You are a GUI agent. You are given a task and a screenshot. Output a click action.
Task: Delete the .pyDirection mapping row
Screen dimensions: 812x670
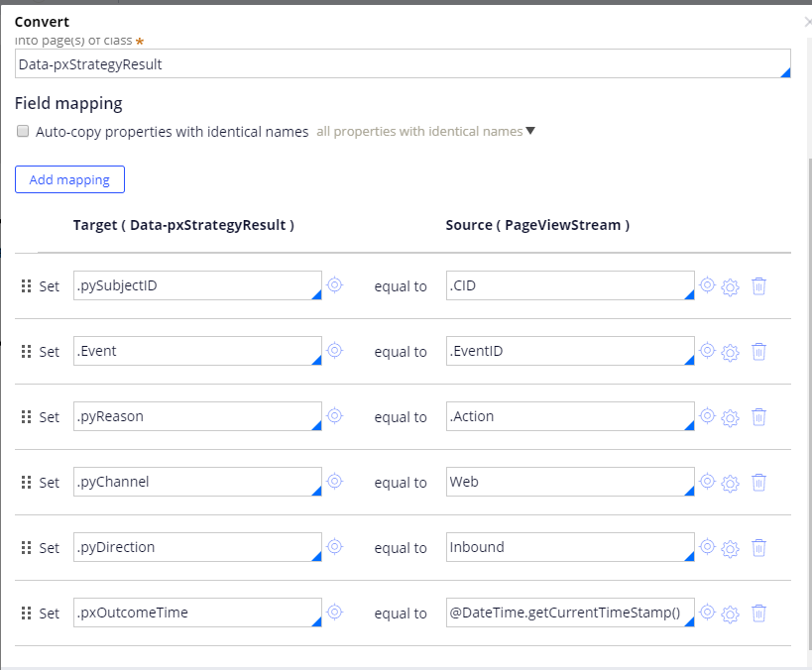pyautogui.click(x=758, y=548)
